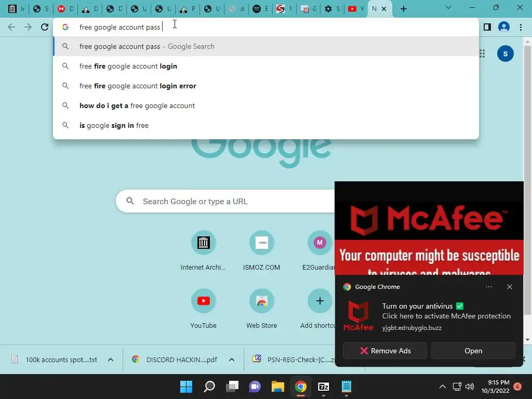Open notification options three-dot menu
Screen dimensions: 532x399
[x=488, y=287]
